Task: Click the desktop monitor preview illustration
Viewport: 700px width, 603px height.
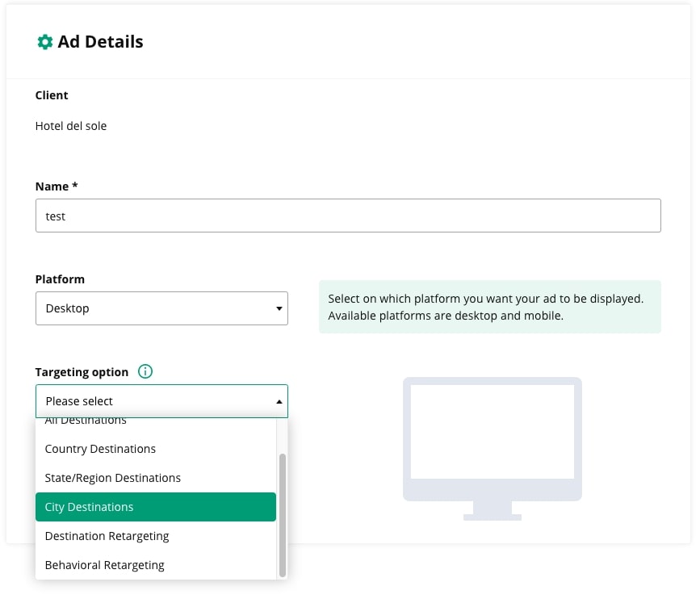Action: point(492,447)
